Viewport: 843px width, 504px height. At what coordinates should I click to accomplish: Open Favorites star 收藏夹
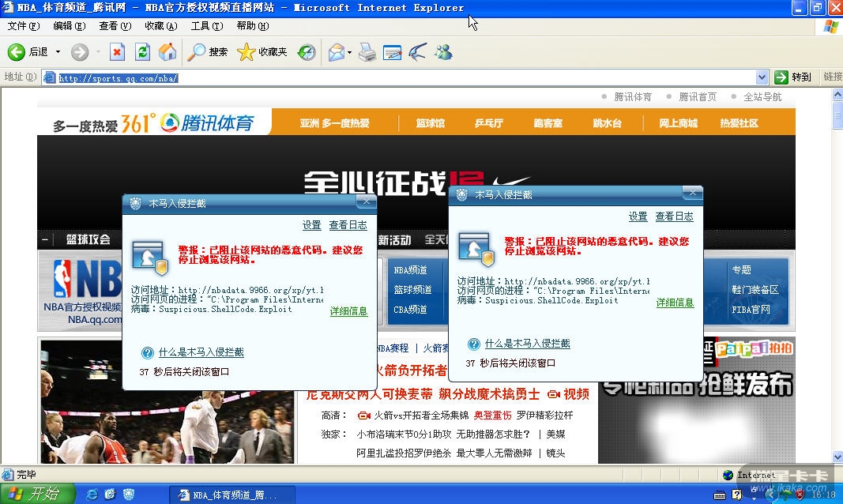262,51
